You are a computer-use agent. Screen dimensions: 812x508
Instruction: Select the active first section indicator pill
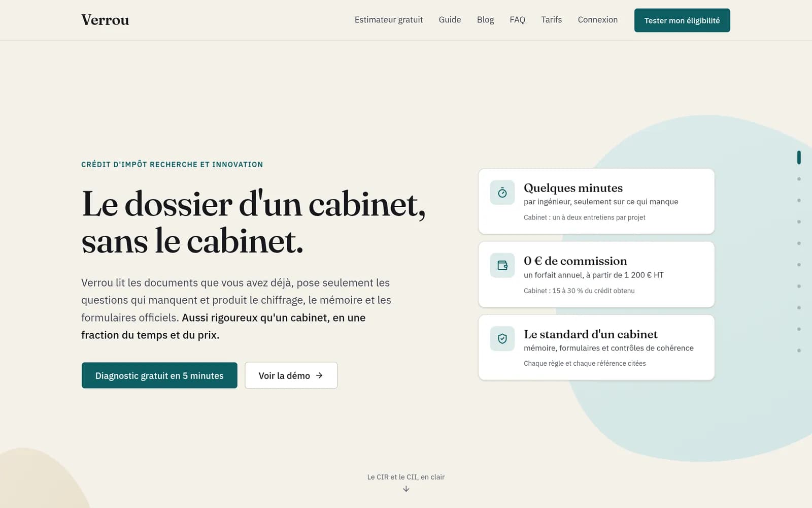click(x=799, y=157)
